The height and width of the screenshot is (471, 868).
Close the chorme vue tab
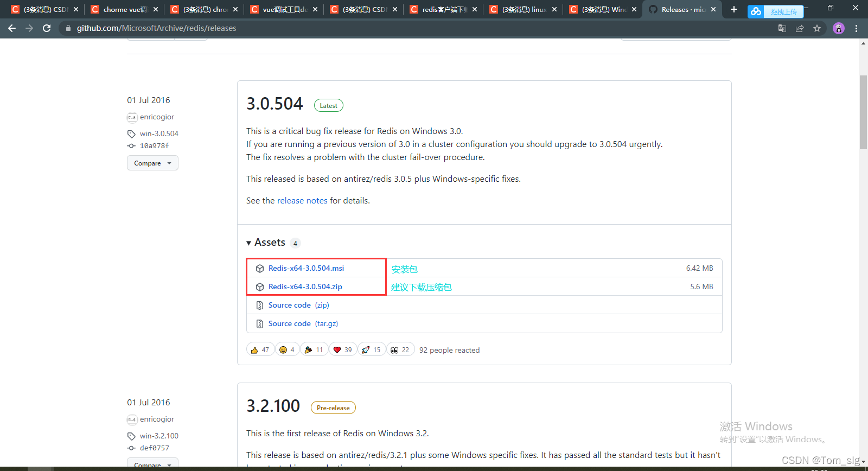tap(156, 9)
